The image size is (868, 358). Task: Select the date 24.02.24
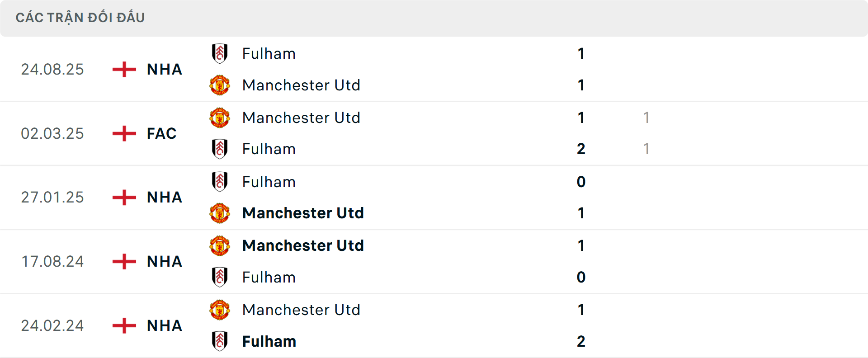pos(52,325)
